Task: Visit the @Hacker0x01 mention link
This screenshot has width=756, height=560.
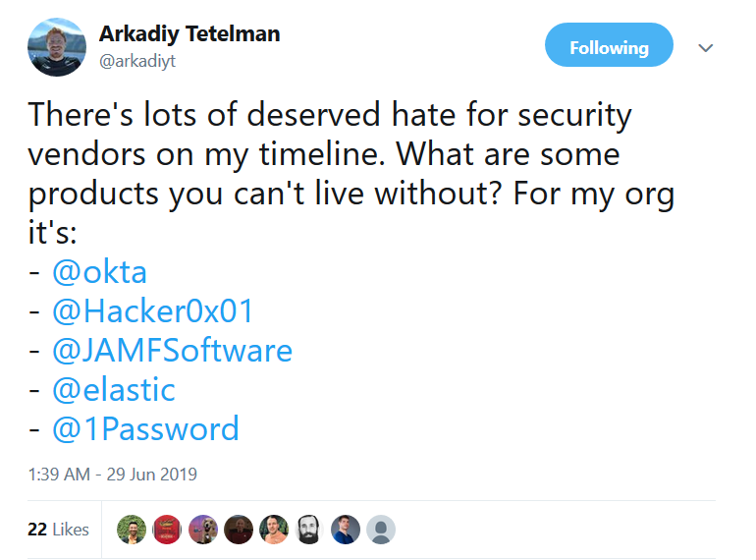Action: pos(153,311)
